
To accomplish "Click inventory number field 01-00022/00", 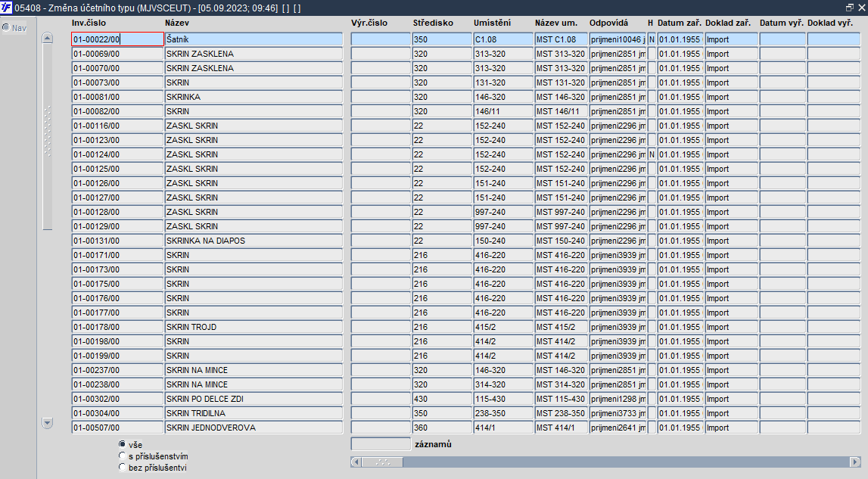I will coord(118,39).
